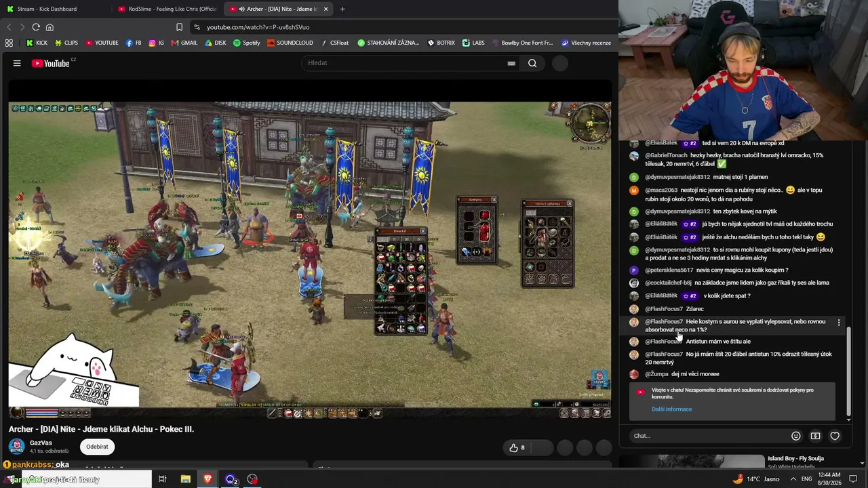Image resolution: width=868 pixels, height=488 pixels.
Task: Open the IG bookmark
Action: [x=156, y=43]
